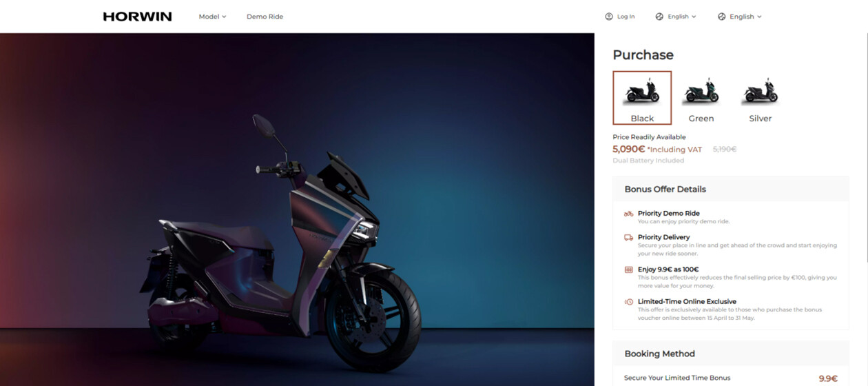Click the Booking Method section header
868x386 pixels.
point(659,354)
